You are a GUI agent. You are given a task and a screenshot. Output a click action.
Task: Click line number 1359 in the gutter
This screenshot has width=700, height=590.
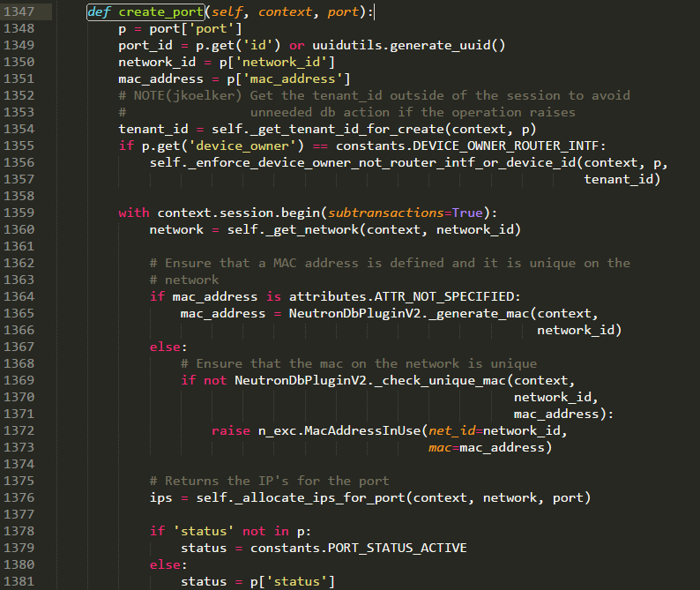19,213
